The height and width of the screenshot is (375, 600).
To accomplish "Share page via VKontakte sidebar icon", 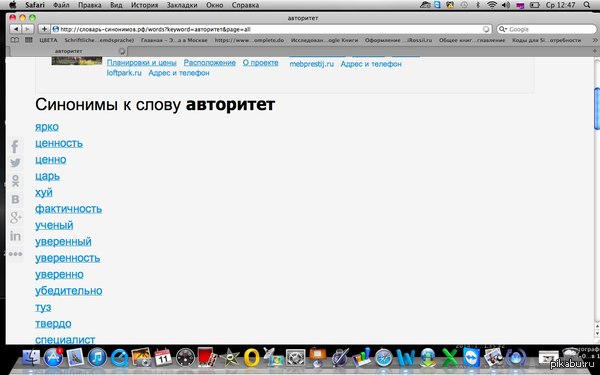I will 15,199.
